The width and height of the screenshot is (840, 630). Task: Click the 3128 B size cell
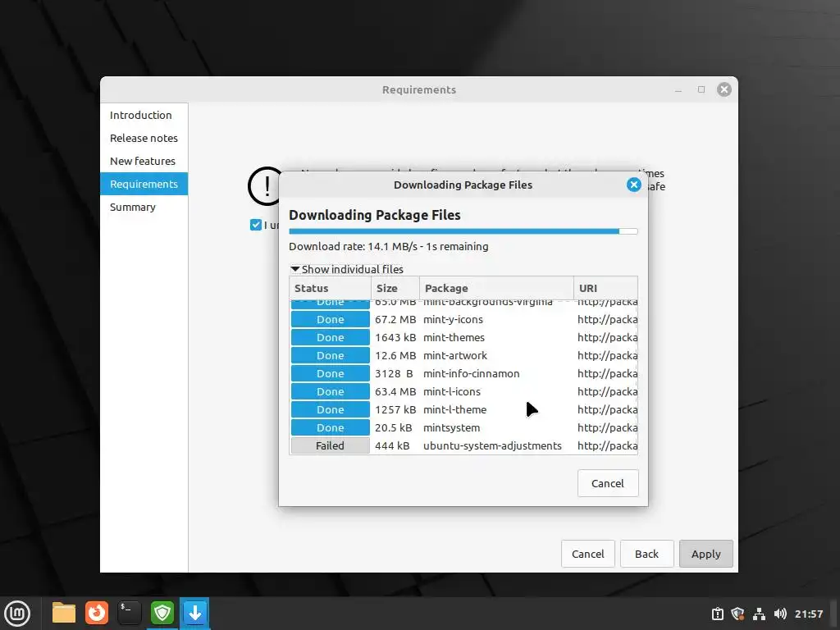(x=394, y=374)
